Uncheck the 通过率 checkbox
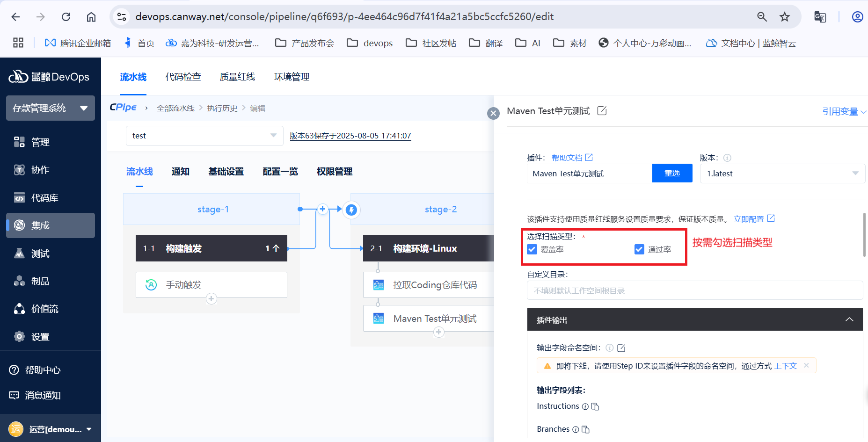 click(x=639, y=249)
